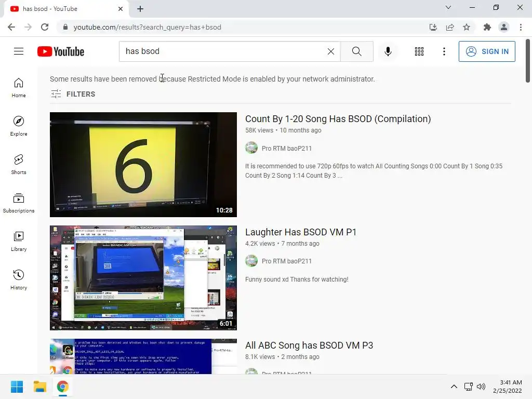Click volume icon in system tray
532x399 pixels.
481,387
